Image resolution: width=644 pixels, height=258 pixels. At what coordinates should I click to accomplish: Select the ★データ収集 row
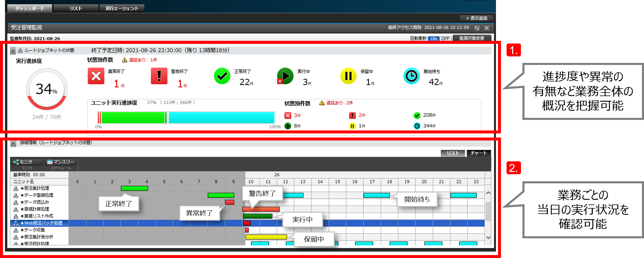39,230
